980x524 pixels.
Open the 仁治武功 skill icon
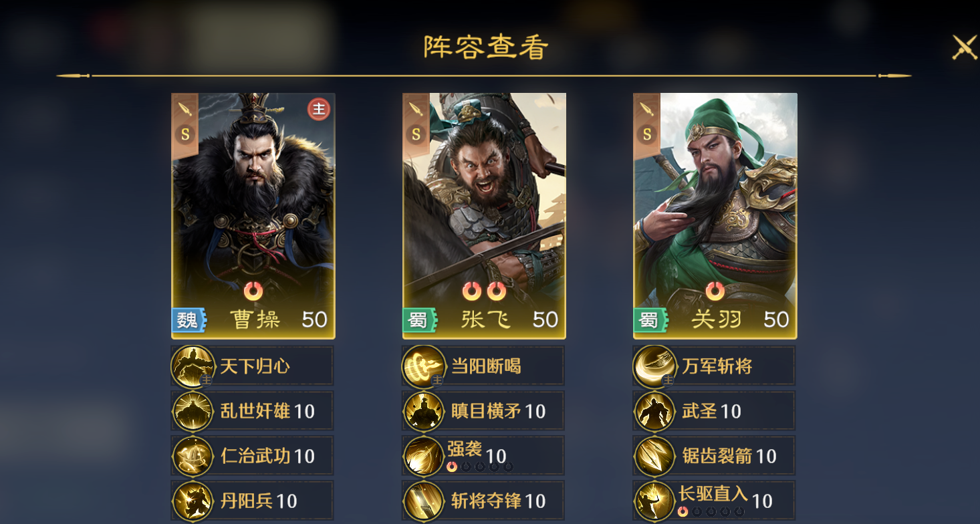[193, 456]
